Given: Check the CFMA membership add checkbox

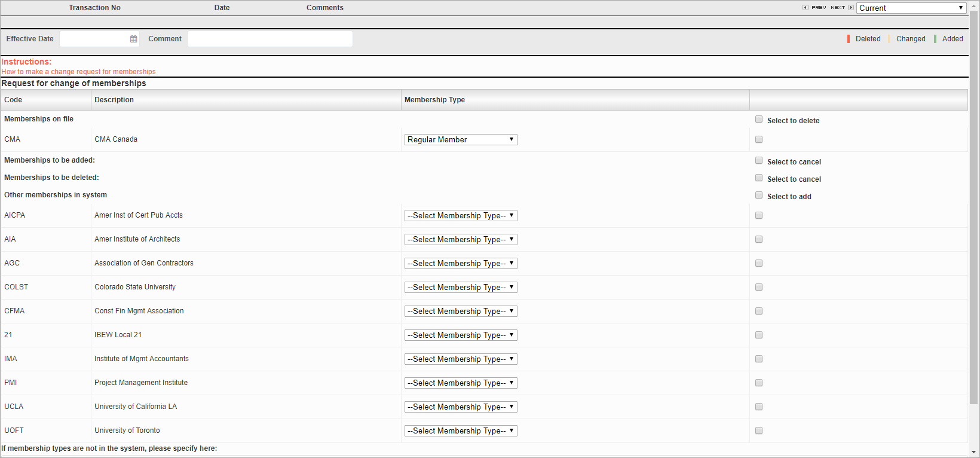Looking at the screenshot, I should [759, 311].
